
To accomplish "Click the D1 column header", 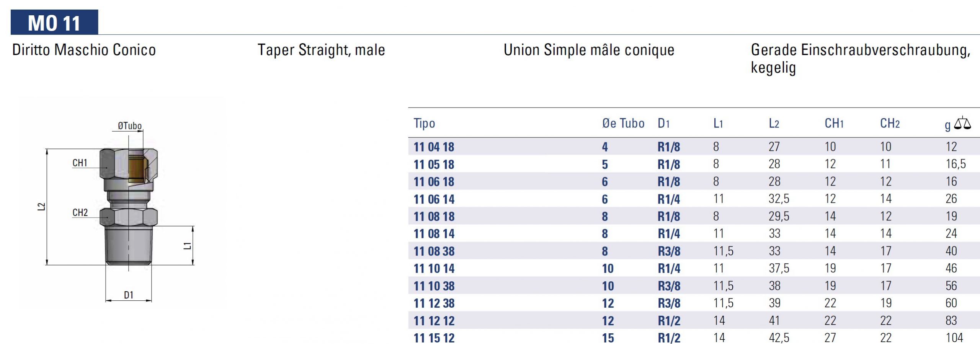I will [663, 123].
